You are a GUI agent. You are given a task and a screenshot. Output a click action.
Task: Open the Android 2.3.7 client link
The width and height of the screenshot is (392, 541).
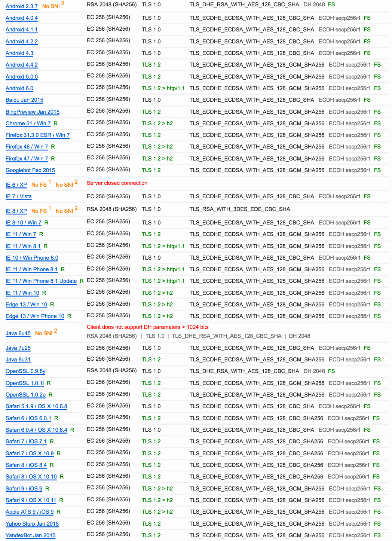point(22,6)
